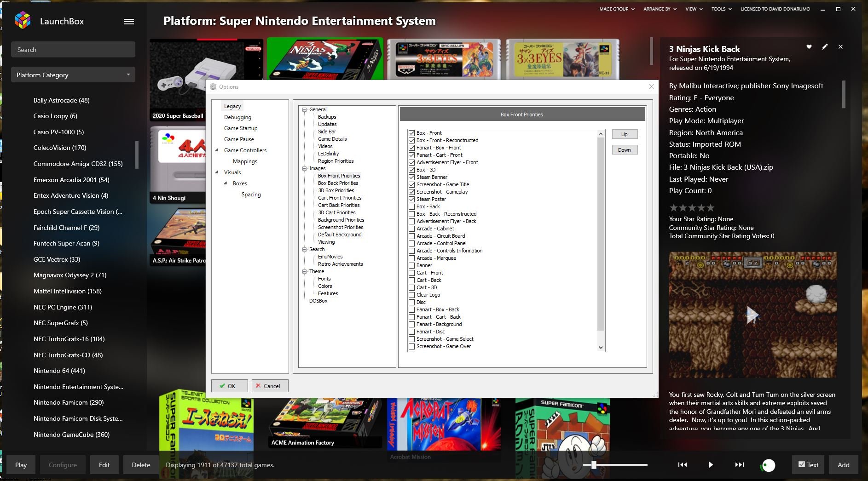The height and width of the screenshot is (481, 868).
Task: Edit game details with the pencil icon
Action: tap(825, 47)
